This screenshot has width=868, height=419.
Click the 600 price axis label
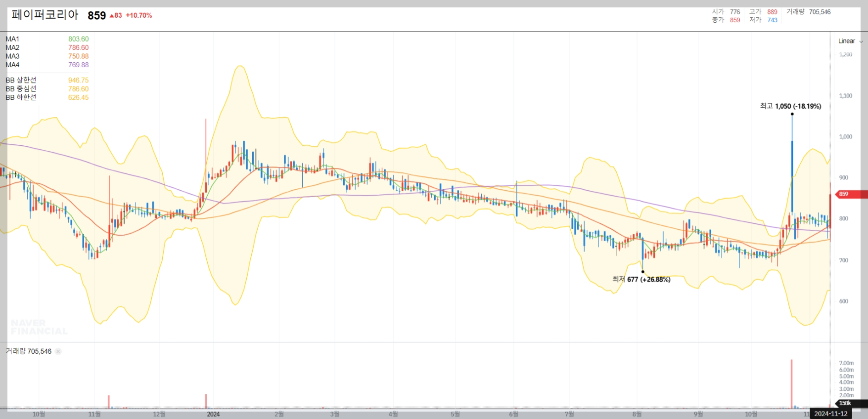843,301
